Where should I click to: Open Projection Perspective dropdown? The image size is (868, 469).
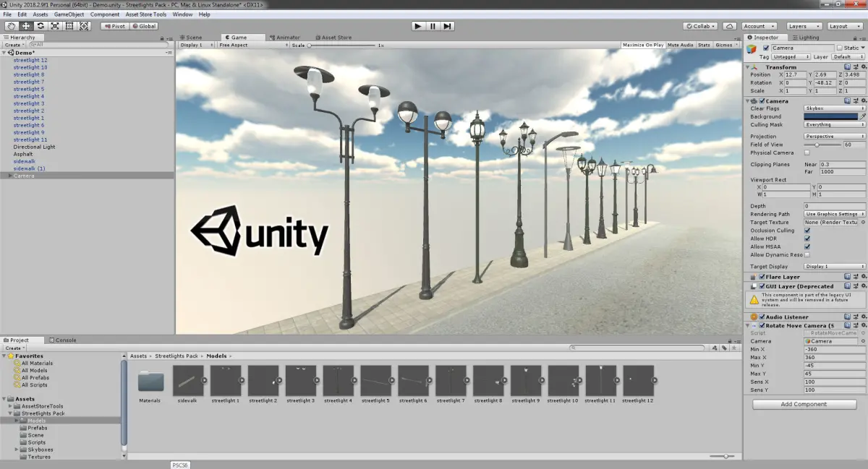835,136
